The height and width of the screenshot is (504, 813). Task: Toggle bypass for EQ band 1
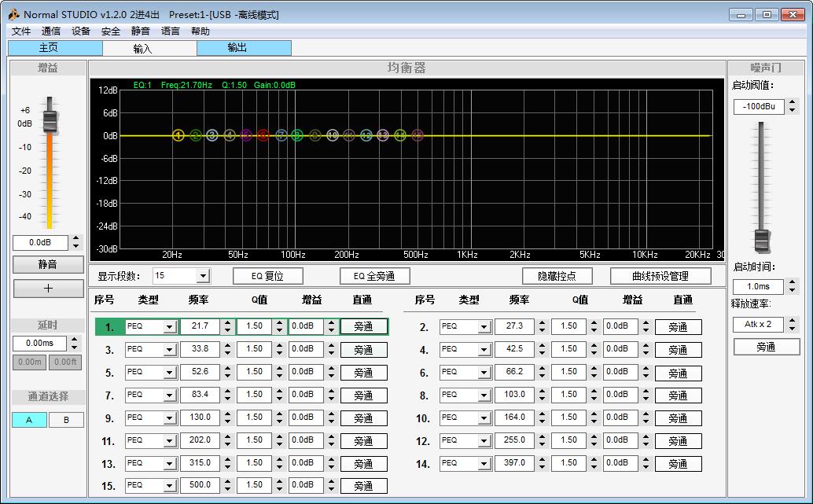(363, 327)
